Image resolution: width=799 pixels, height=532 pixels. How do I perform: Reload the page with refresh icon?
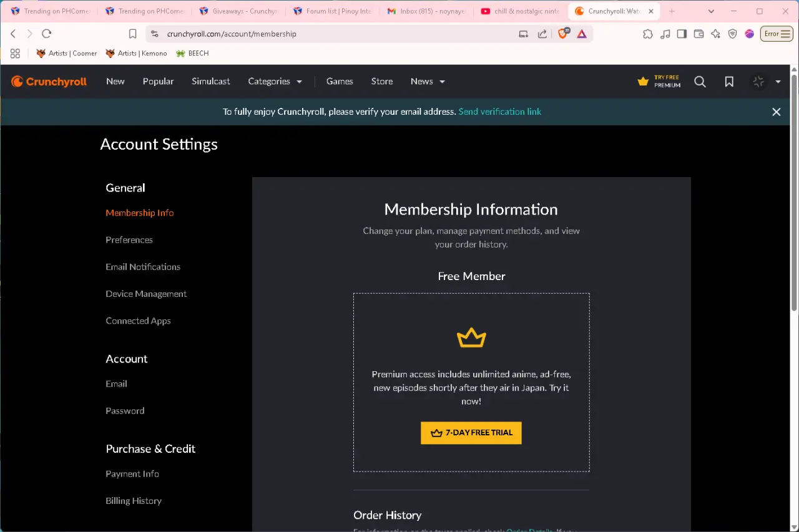pos(46,34)
